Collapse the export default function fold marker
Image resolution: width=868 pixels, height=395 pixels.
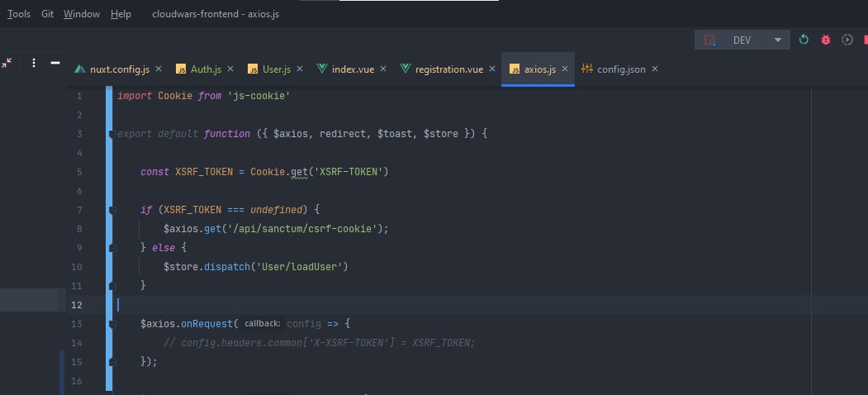[112, 134]
